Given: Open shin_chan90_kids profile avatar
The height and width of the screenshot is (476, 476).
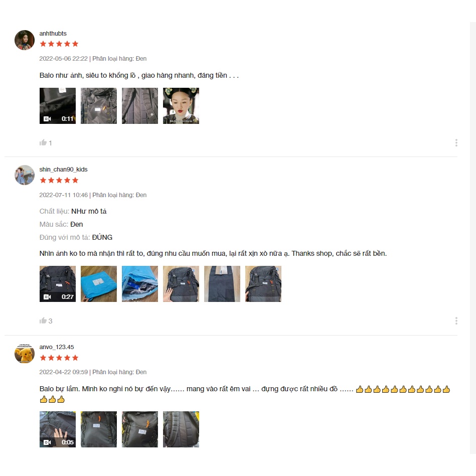Looking at the screenshot, I should pyautogui.click(x=25, y=175).
